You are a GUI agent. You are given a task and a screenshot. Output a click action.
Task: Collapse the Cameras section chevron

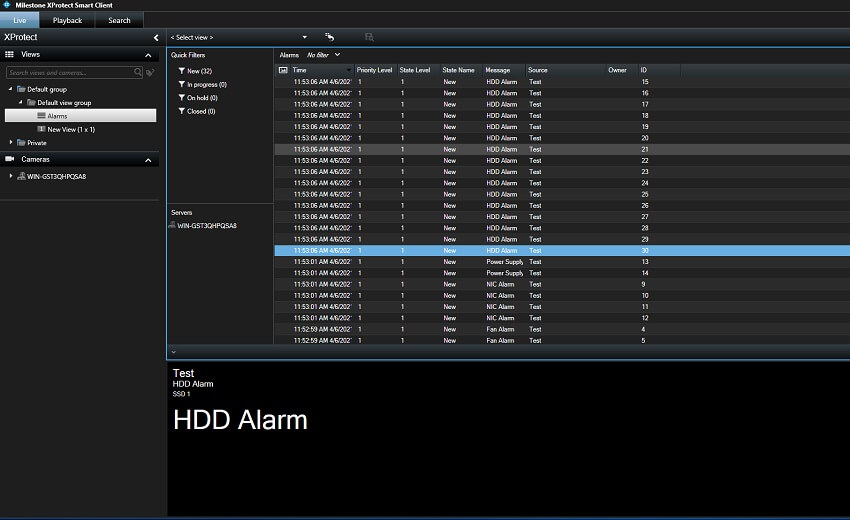[148, 160]
